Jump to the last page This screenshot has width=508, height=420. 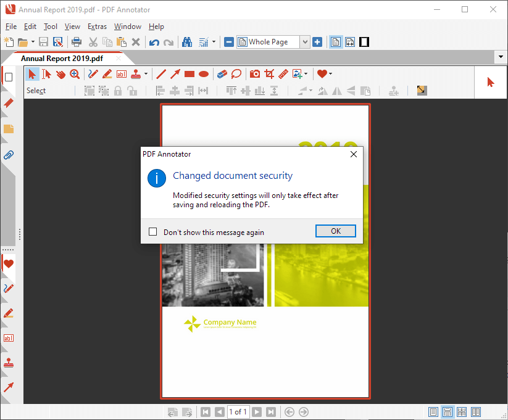271,412
